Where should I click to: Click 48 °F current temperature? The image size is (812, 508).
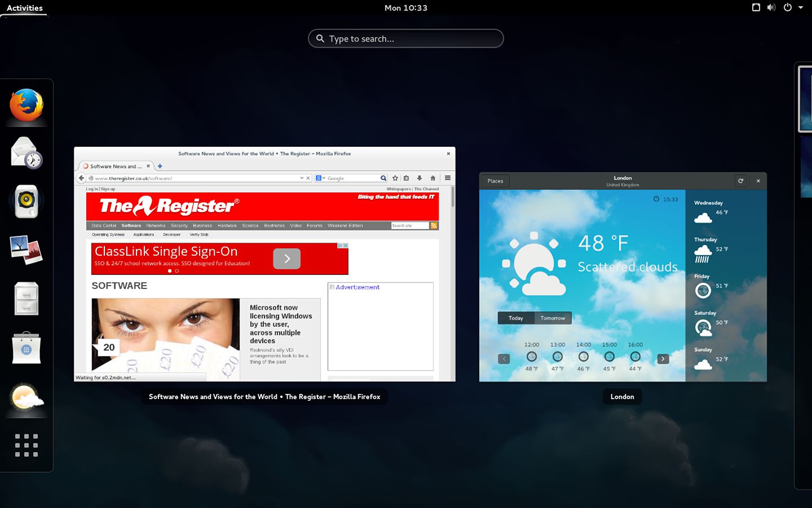[603, 243]
